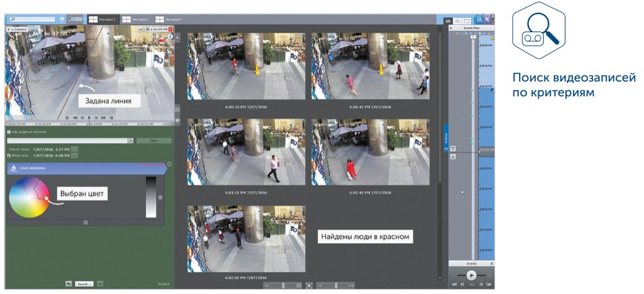Viewport: 644px width, 294px height.
Task: Add another criterion with plus icon
Action: pos(85,222)
